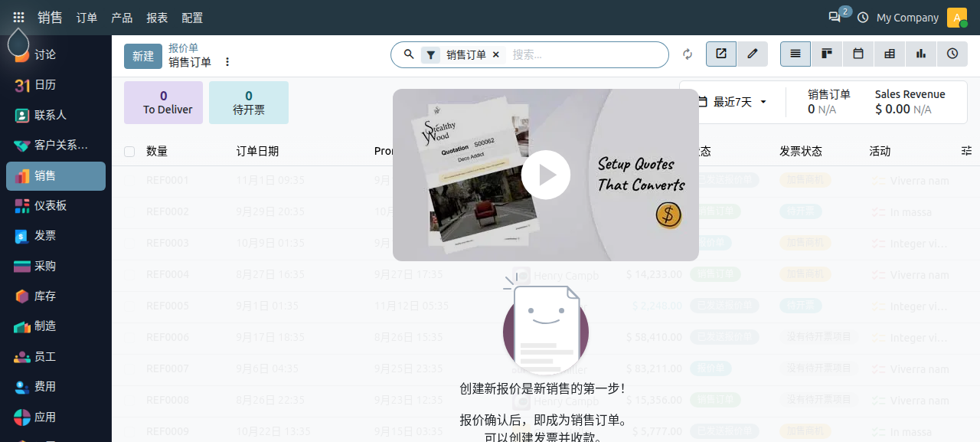The image size is (980, 442).
Task: Open the 员工 app in sidebar
Action: (x=56, y=356)
